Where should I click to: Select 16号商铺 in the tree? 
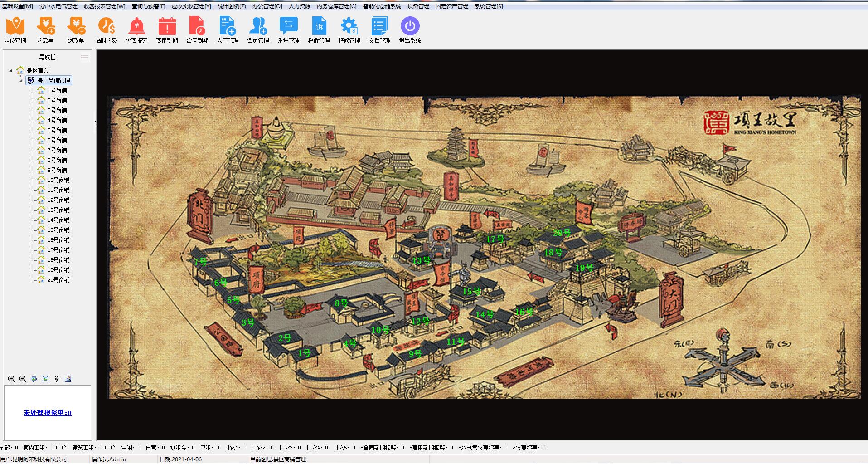pos(58,240)
